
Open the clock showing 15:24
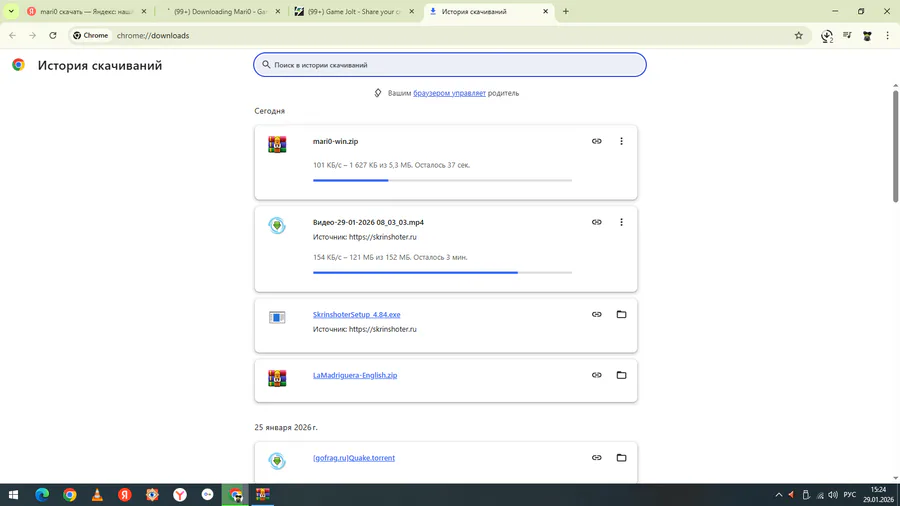878,495
